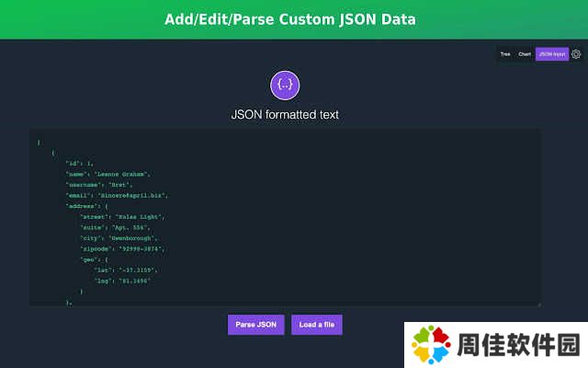This screenshot has width=588, height=368.
Task: Click the textarea resize handle corner
Action: pyautogui.click(x=537, y=303)
